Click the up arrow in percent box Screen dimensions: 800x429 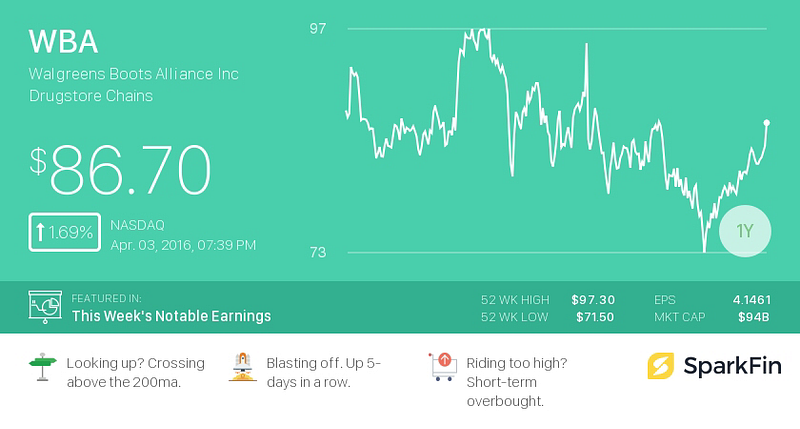[40, 232]
